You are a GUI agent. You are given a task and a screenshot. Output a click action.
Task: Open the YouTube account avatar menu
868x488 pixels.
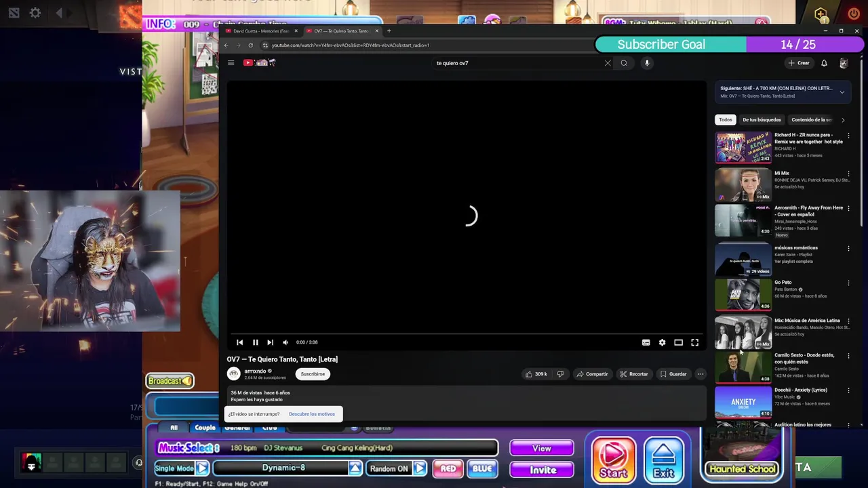click(x=844, y=63)
